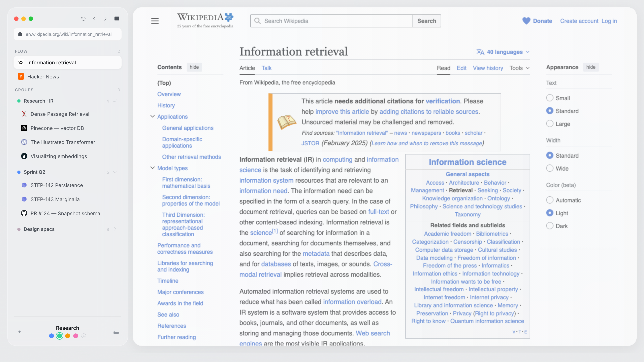
Task: Select Automatic color mode
Action: (x=549, y=200)
